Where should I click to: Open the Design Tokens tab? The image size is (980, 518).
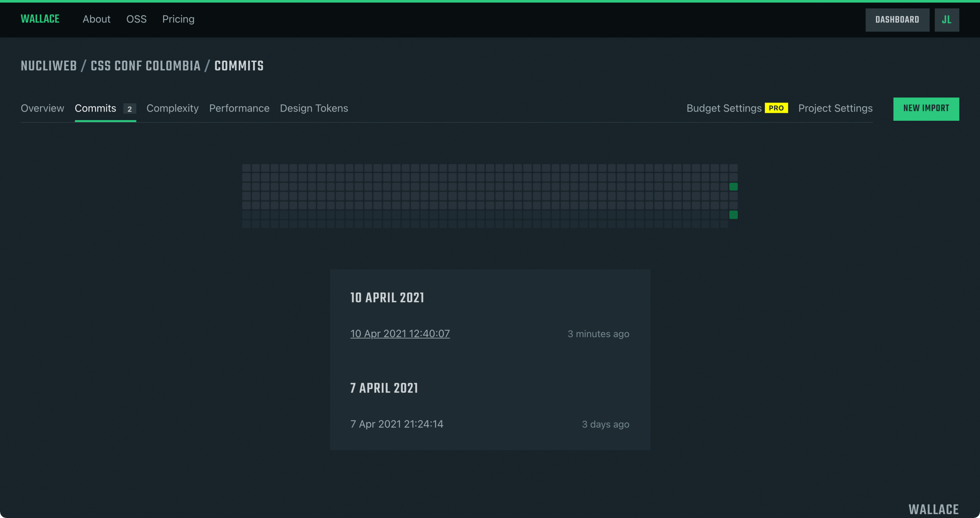tap(314, 108)
